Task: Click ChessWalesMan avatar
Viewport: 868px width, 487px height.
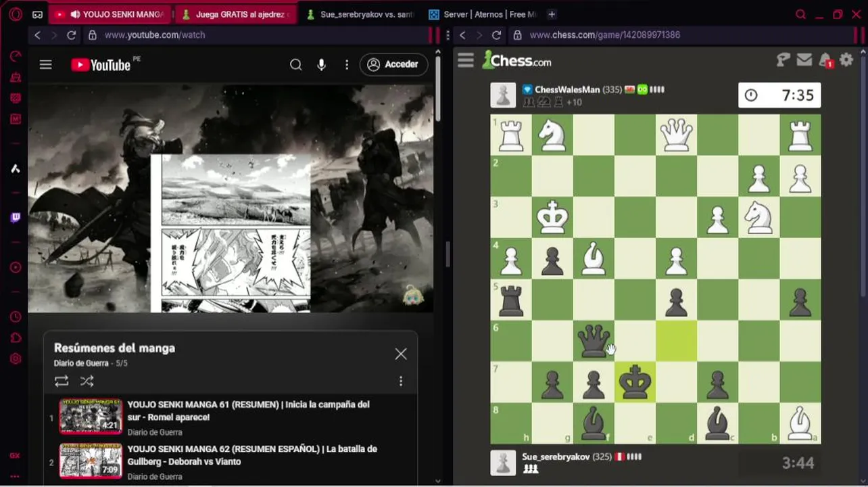Action: pos(503,95)
